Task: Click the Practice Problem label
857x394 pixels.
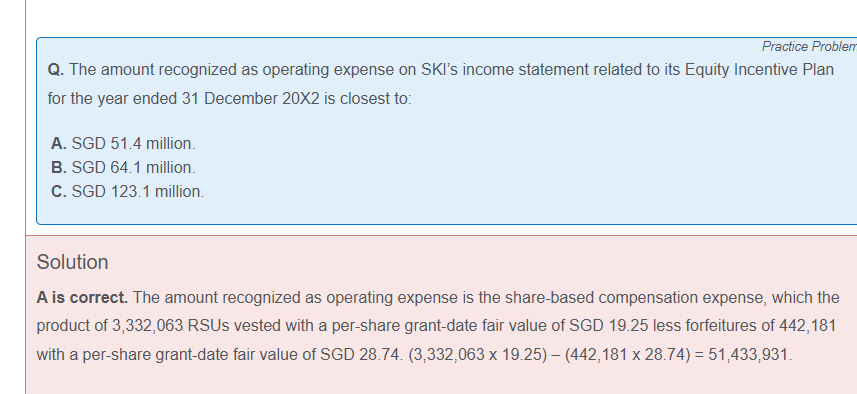Action: click(809, 47)
